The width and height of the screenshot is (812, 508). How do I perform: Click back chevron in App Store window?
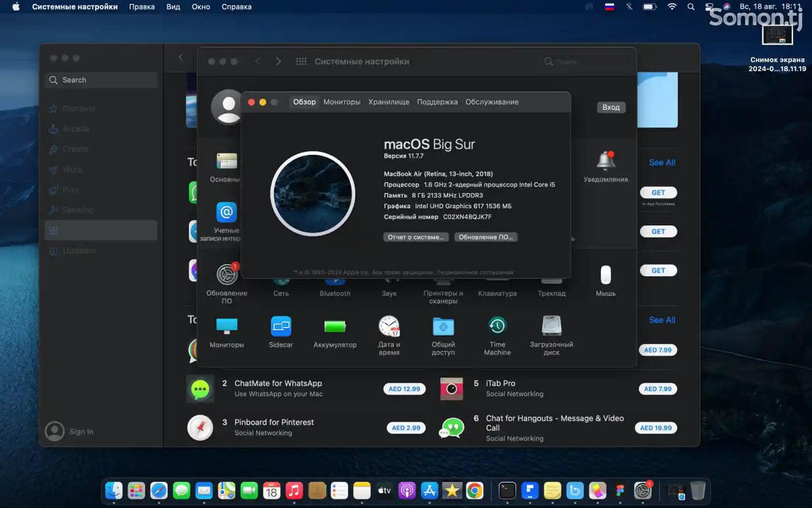point(181,57)
